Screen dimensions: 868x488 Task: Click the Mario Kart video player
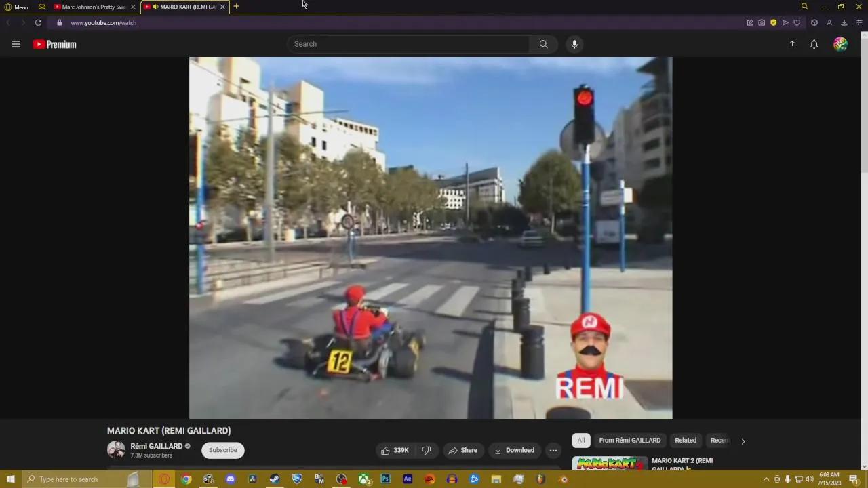431,238
